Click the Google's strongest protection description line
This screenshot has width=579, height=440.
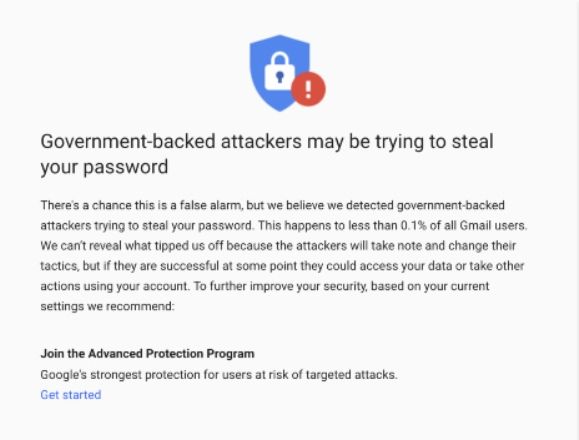point(219,375)
